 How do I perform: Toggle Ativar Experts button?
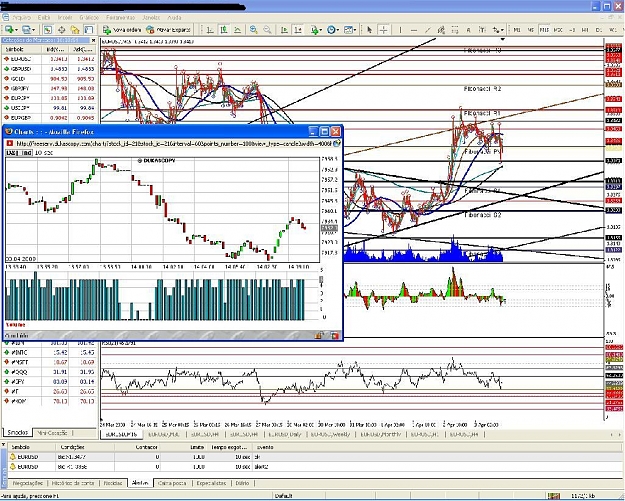tap(169, 30)
